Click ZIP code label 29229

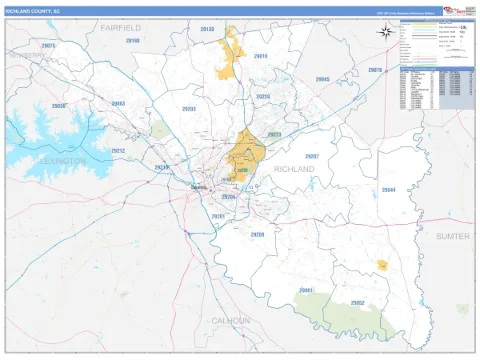click(x=263, y=96)
